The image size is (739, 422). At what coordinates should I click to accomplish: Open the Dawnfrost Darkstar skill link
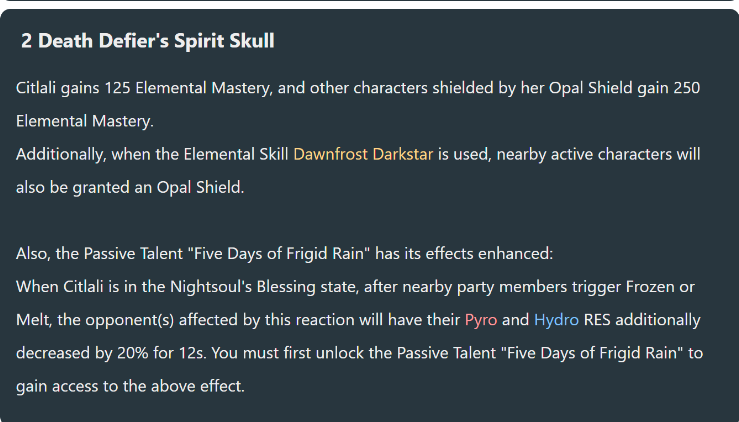click(x=363, y=155)
